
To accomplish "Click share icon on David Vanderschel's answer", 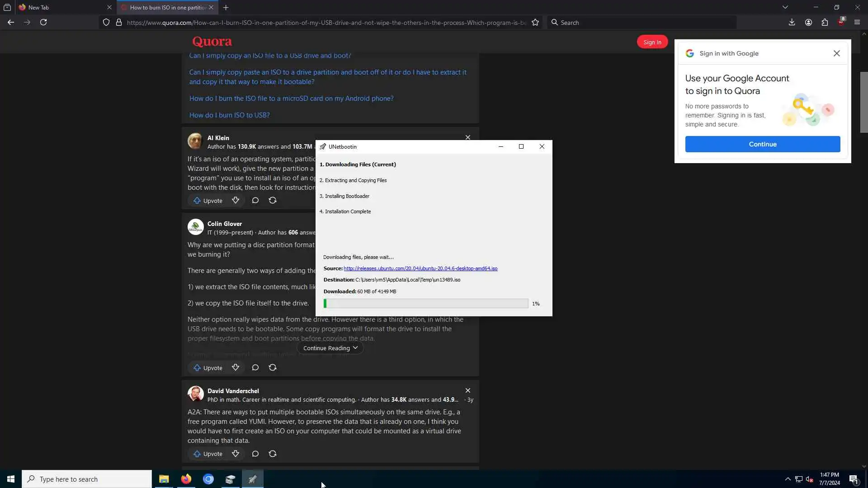I will coord(273,454).
